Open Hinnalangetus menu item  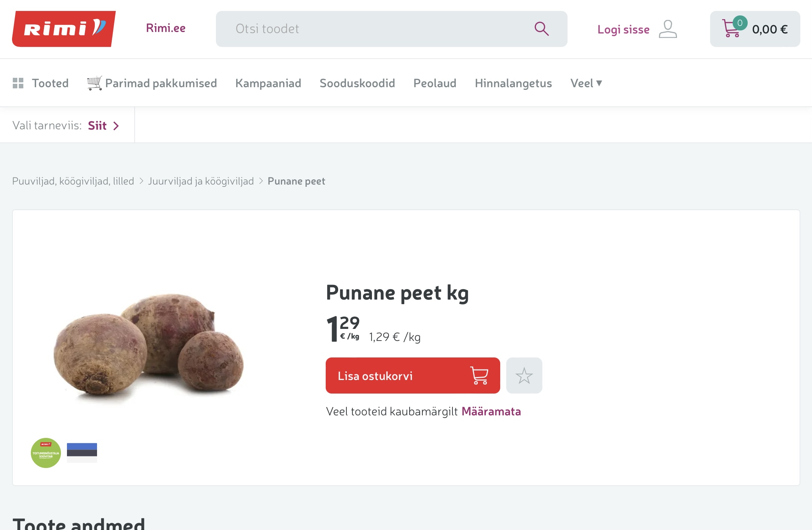pos(513,83)
